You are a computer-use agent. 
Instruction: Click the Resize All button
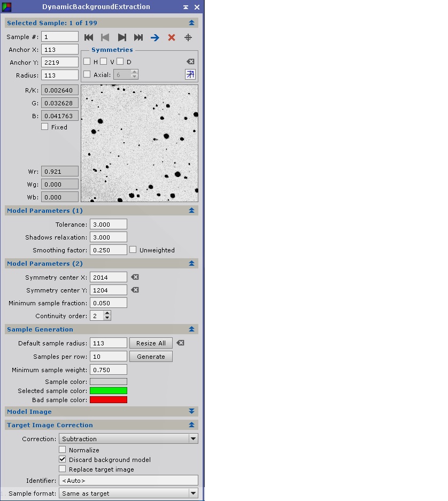tap(151, 343)
